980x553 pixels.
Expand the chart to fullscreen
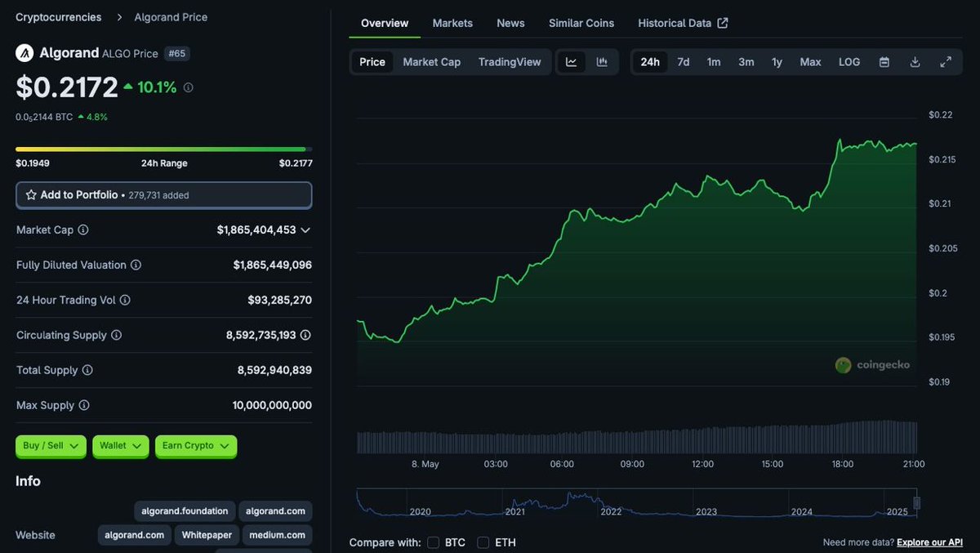click(x=946, y=62)
